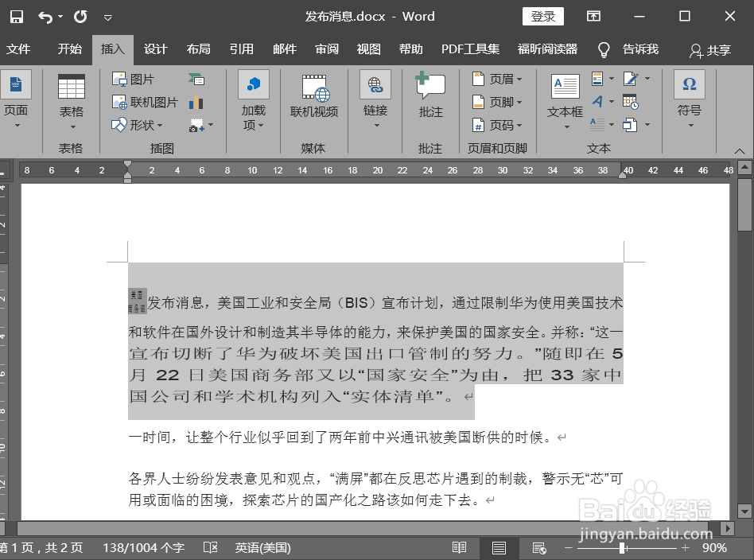Open the 福昕阅读器 tab

547,49
